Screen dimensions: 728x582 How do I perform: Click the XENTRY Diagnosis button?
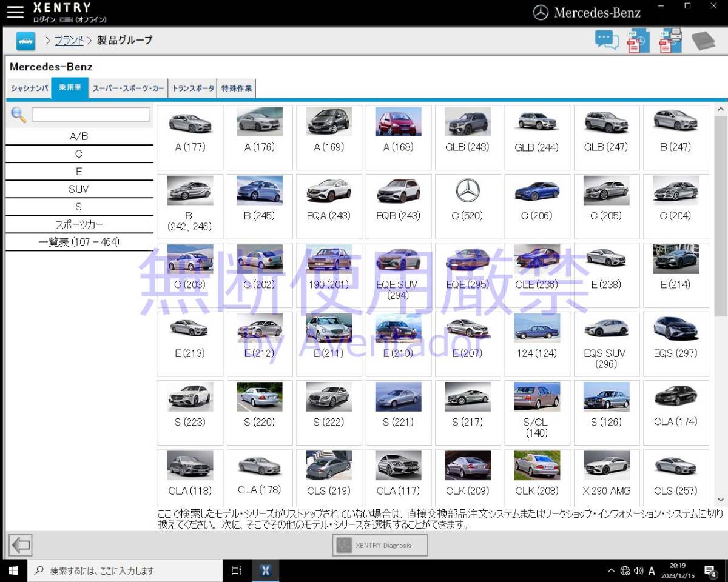380,545
